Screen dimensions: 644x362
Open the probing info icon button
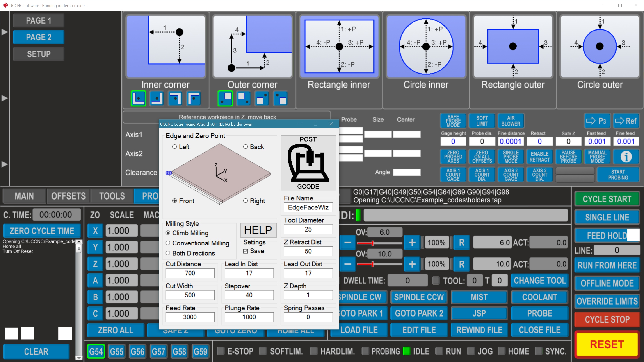(626, 157)
